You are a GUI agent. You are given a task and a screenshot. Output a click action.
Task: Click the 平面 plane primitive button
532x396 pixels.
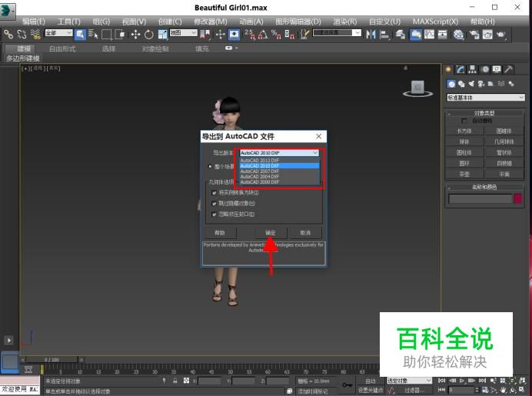504,175
